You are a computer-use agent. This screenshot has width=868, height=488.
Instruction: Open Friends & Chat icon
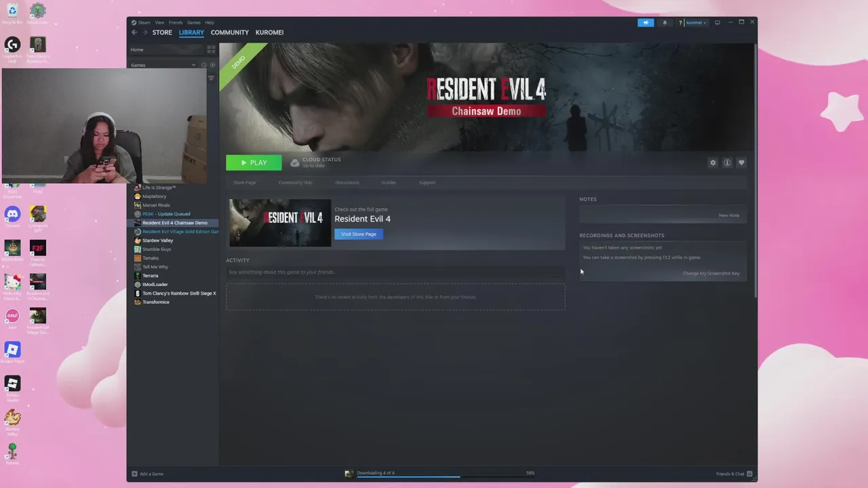point(749,474)
